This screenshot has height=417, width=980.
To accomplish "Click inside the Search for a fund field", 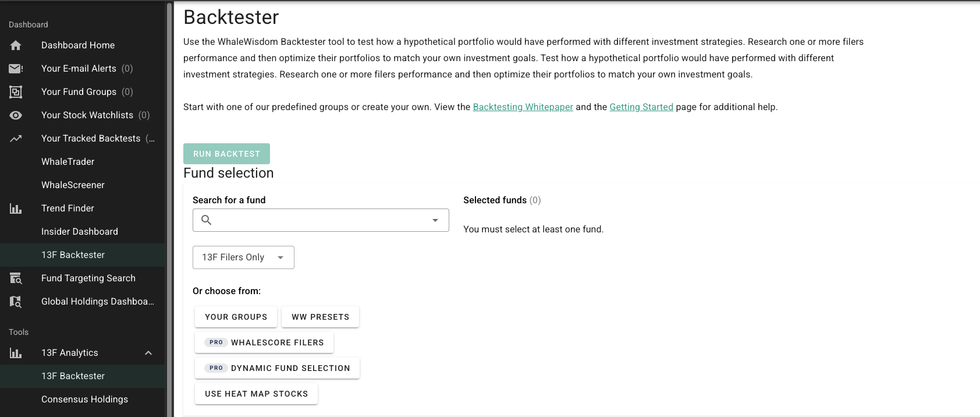I will [x=321, y=220].
